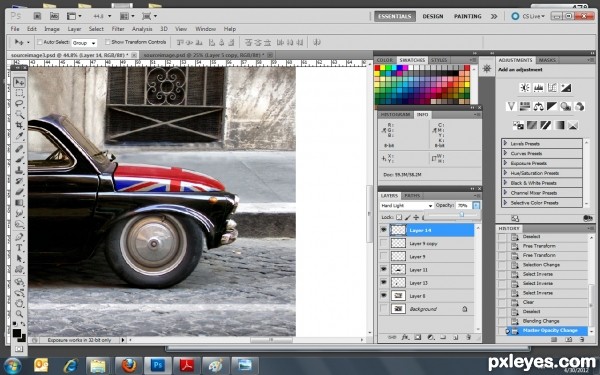Launch Mini Bridge from the application bar

pyautogui.click(x=54, y=16)
